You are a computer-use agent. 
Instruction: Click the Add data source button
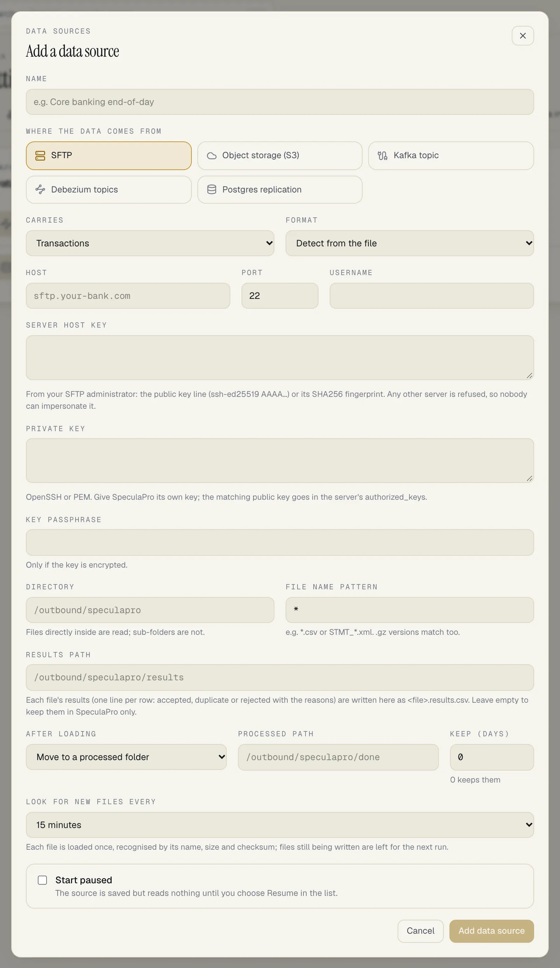click(x=492, y=931)
